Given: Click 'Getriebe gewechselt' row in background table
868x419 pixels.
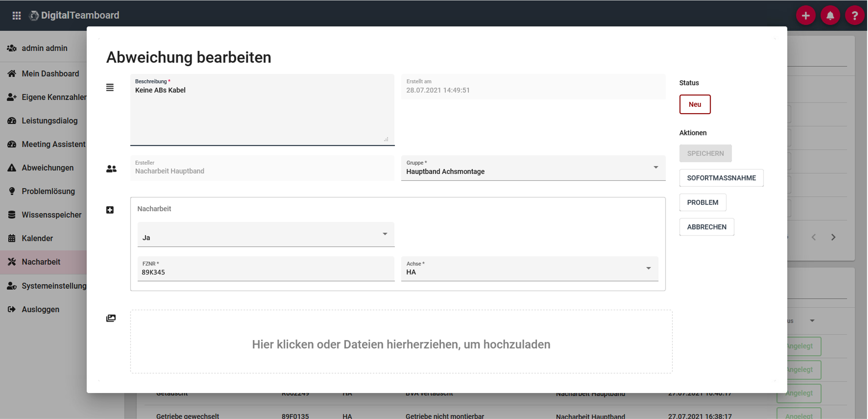Looking at the screenshot, I should (x=188, y=416).
